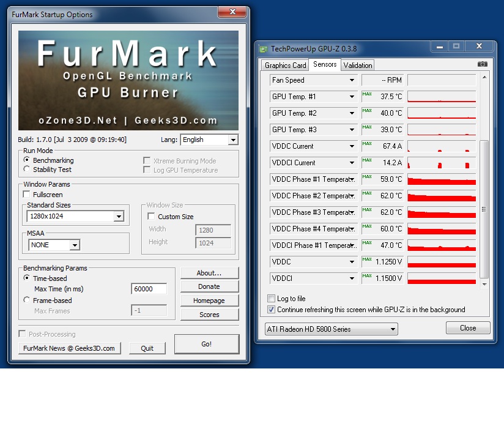
Task: Click the 1.1250 V VDDC value
Action: coord(388,262)
